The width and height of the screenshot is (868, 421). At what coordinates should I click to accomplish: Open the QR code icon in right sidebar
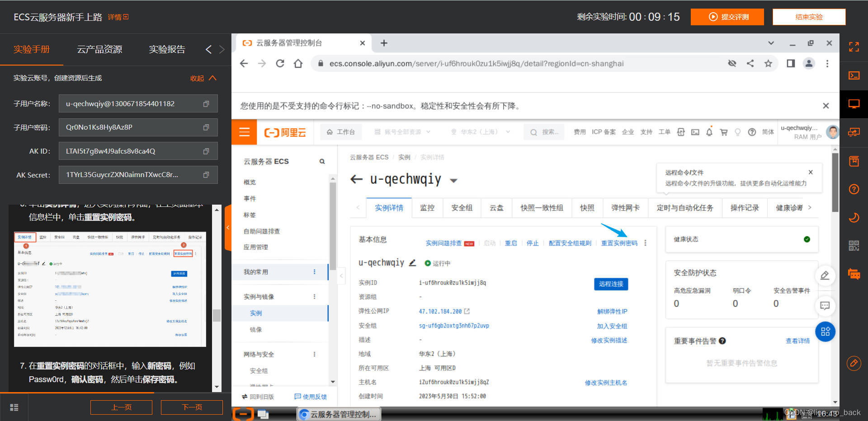pyautogui.click(x=854, y=246)
